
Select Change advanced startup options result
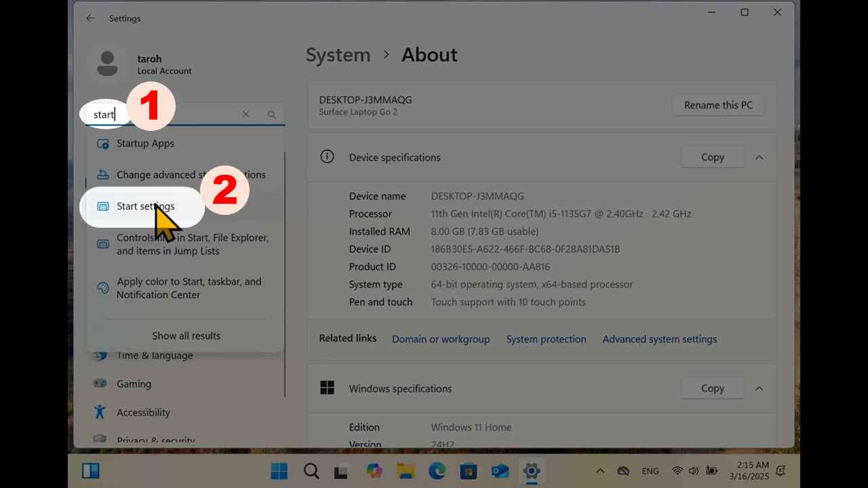point(185,175)
